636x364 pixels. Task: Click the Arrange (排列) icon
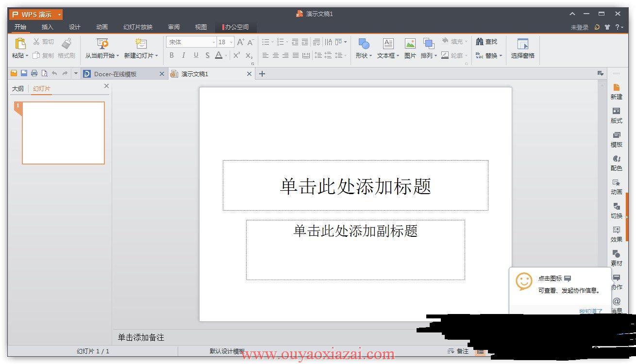(x=428, y=44)
